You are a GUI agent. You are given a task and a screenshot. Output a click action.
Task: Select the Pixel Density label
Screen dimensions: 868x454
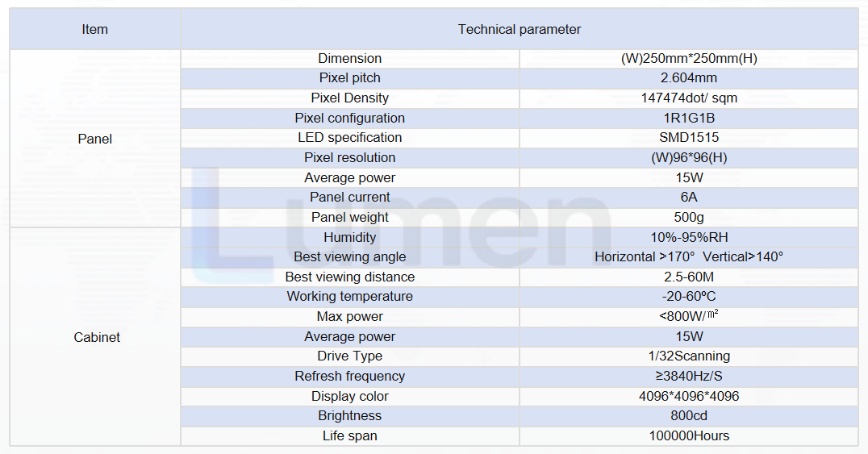point(350,98)
